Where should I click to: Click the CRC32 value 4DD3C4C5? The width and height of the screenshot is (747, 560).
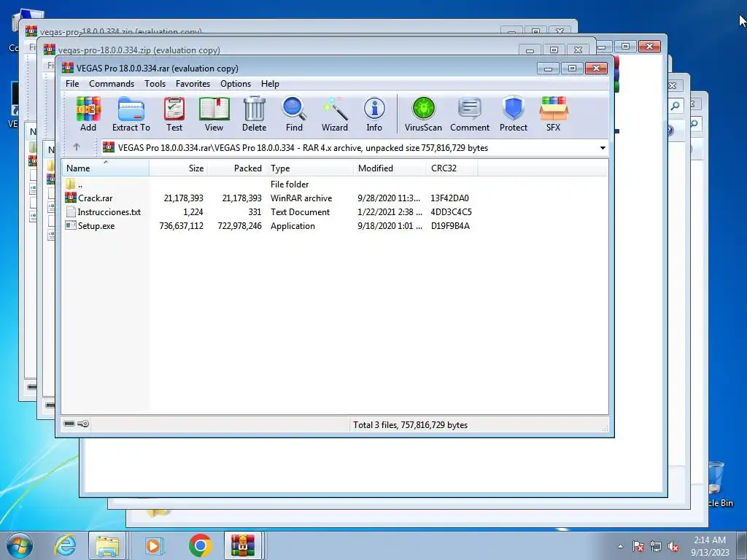451,212
